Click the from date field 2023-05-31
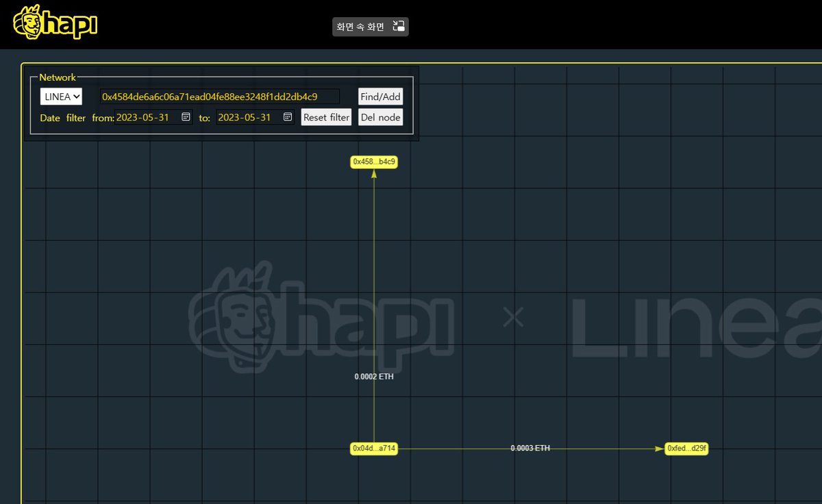This screenshot has width=822, height=504. click(x=153, y=117)
